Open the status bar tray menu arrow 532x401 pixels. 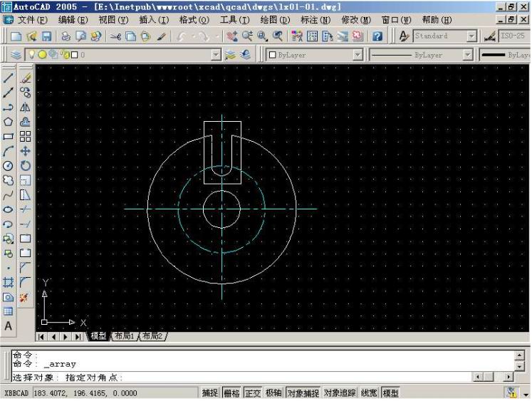pyautogui.click(x=526, y=395)
